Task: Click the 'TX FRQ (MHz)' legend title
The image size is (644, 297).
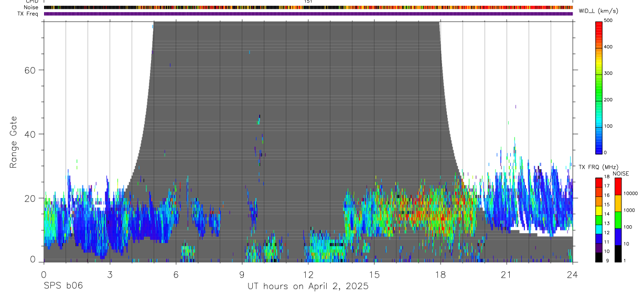Action: tap(598, 167)
